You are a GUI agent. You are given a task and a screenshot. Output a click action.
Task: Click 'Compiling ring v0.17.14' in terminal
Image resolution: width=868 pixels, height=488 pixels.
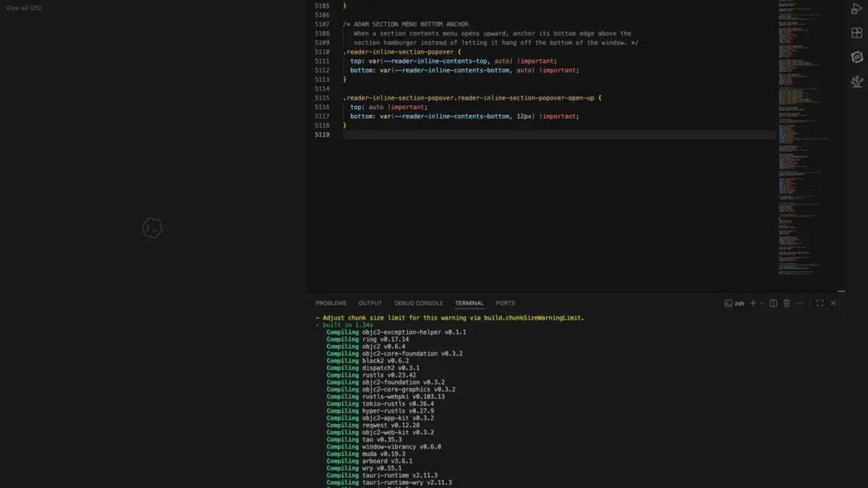point(367,340)
